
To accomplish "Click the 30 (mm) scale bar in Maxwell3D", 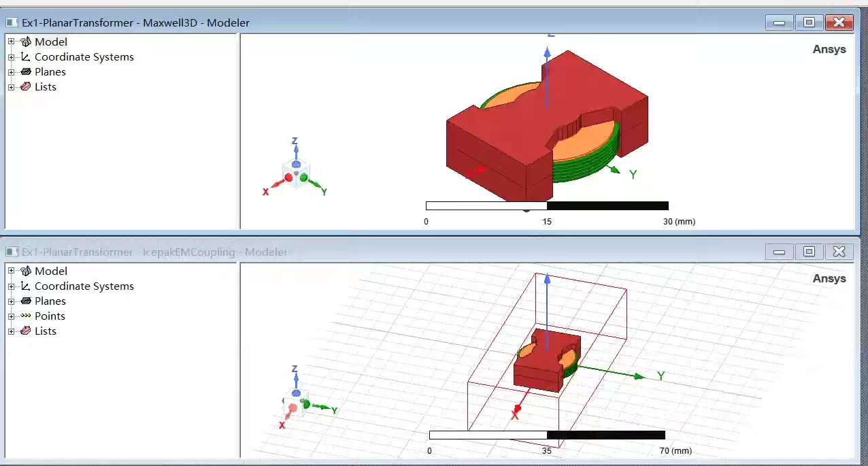I will 547,205.
